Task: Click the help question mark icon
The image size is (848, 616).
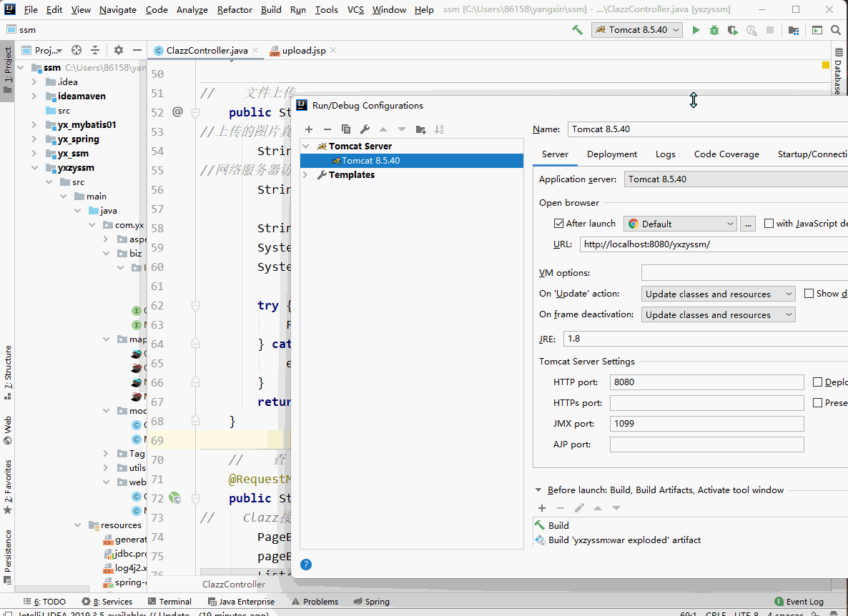Action: 306,565
